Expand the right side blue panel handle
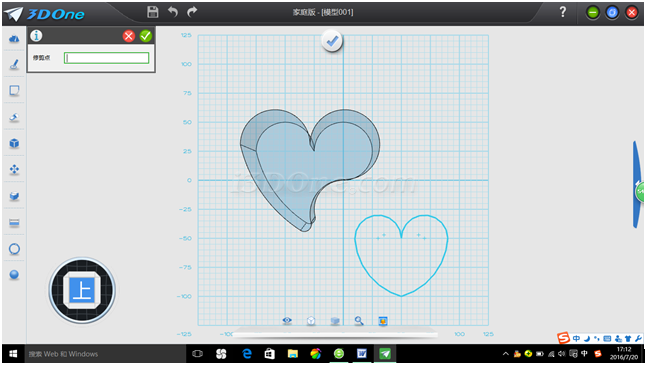This screenshot has width=646, height=366. [x=638, y=184]
